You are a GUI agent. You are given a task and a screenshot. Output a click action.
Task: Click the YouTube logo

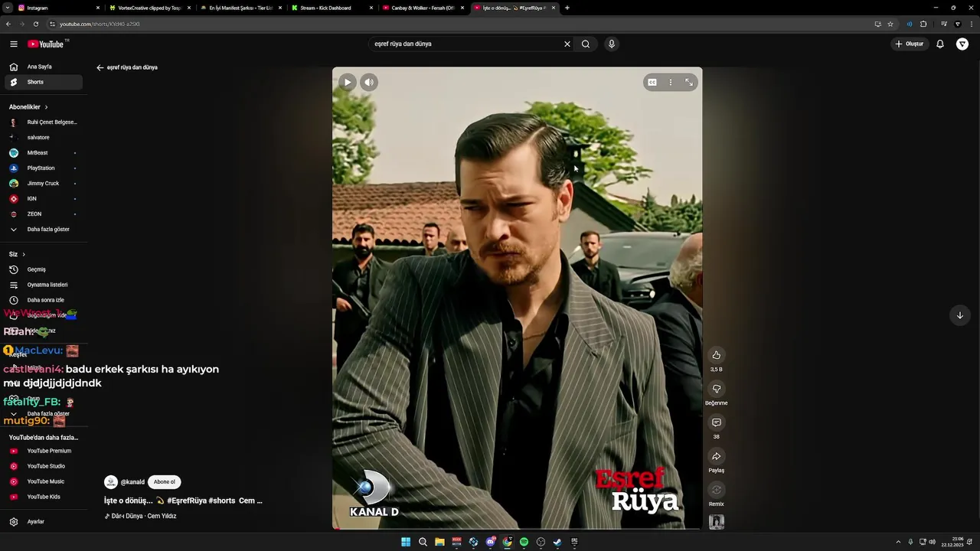(47, 44)
